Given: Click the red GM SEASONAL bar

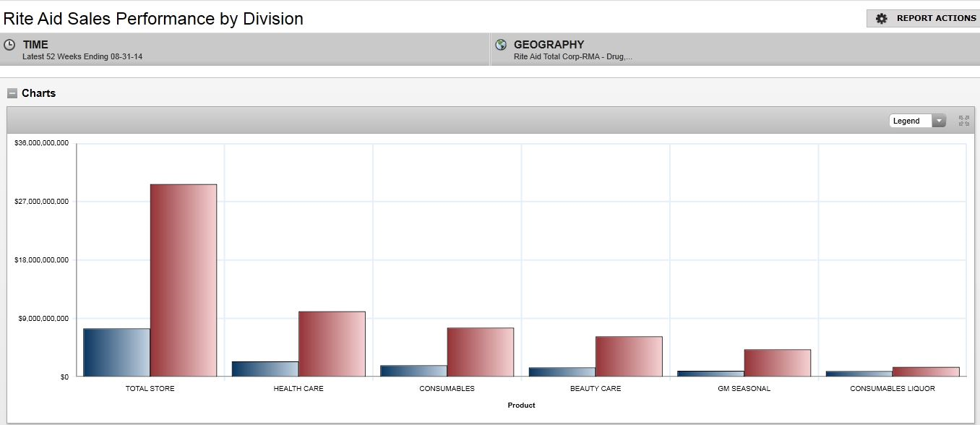Looking at the screenshot, I should coord(777,363).
